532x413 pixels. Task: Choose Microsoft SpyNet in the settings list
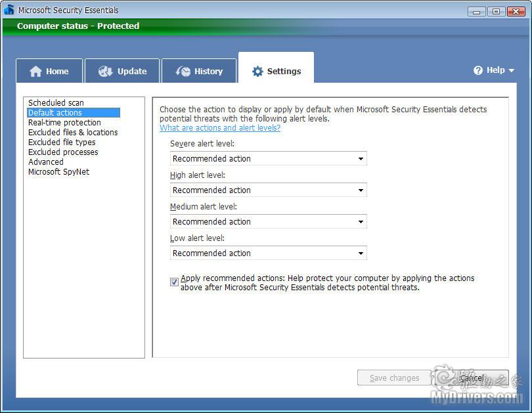(58, 172)
